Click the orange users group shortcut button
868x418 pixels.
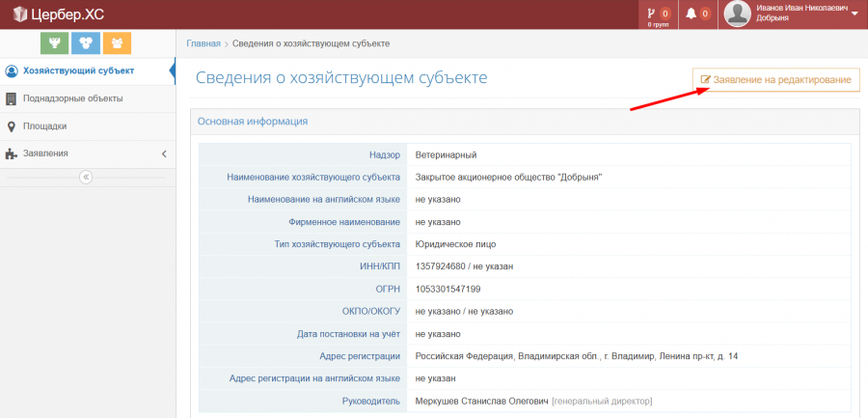pos(117,43)
